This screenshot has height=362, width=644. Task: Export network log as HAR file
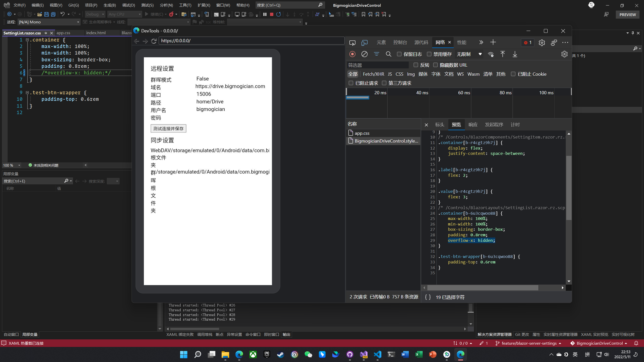click(x=515, y=54)
